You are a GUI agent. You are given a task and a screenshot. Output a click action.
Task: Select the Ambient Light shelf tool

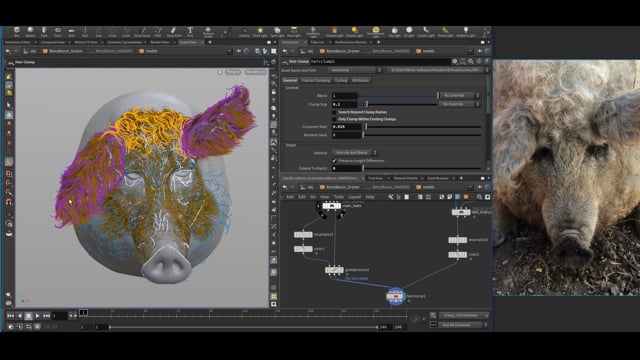466,32
